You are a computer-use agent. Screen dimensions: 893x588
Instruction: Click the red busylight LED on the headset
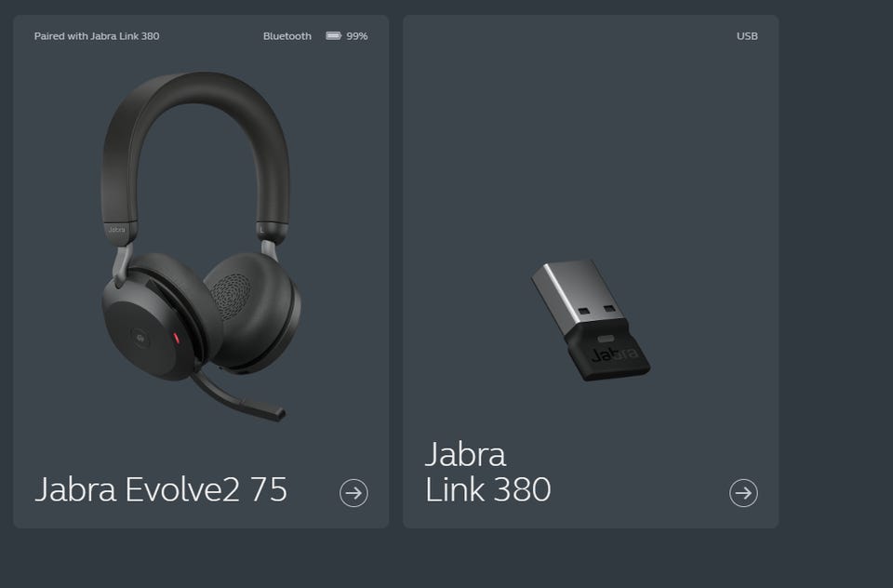176,338
